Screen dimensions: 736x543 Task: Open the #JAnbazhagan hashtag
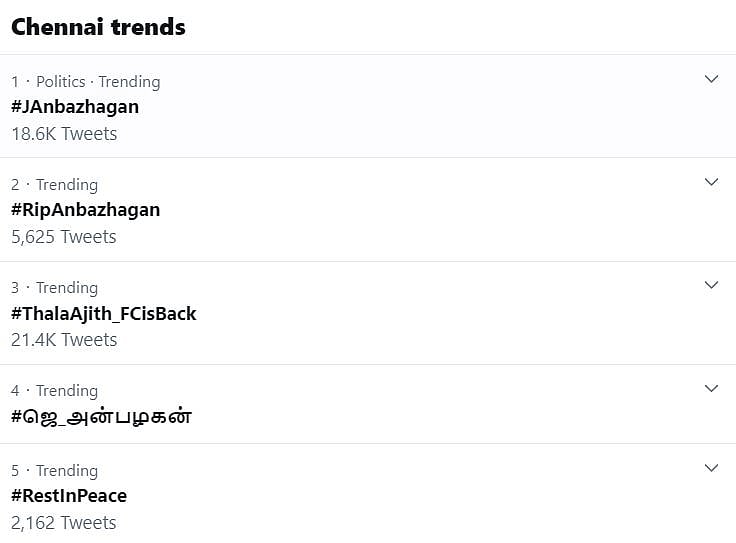[75, 107]
